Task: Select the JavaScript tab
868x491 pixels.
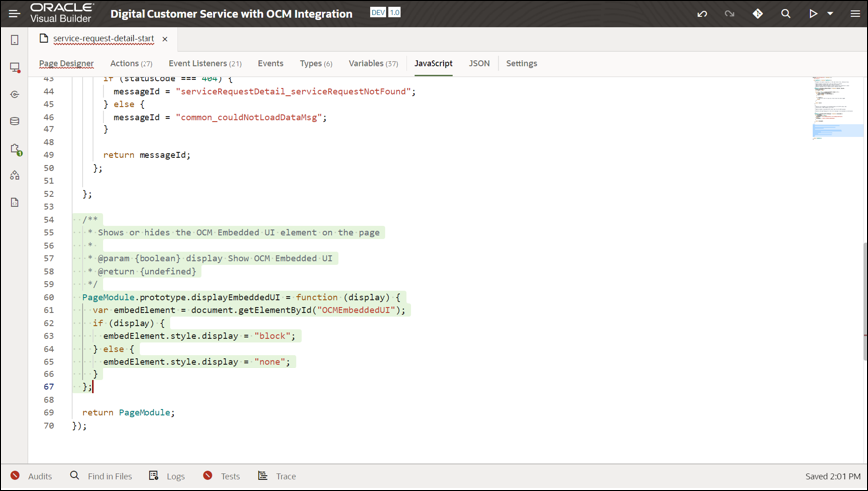Action: tap(434, 63)
